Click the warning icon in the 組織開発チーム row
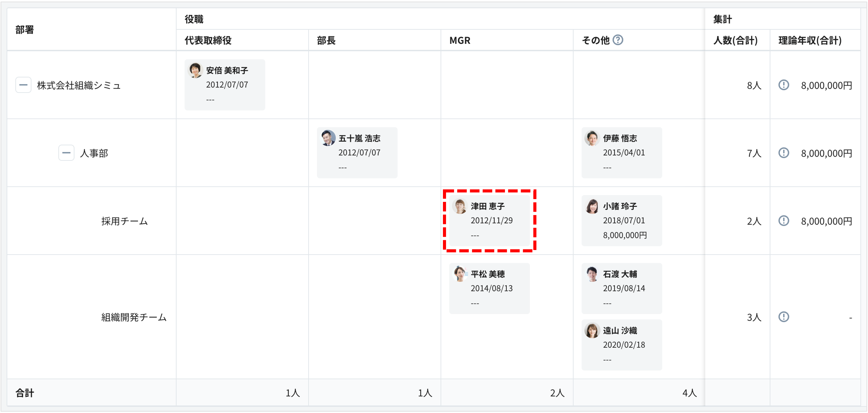Screen dimensions: 868x413 pos(784,317)
